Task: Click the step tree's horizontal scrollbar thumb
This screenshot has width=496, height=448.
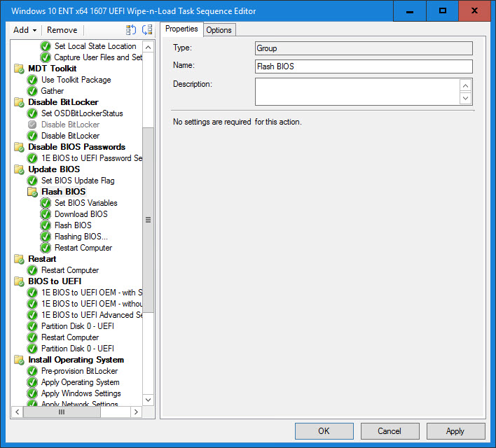Action: coord(62,412)
